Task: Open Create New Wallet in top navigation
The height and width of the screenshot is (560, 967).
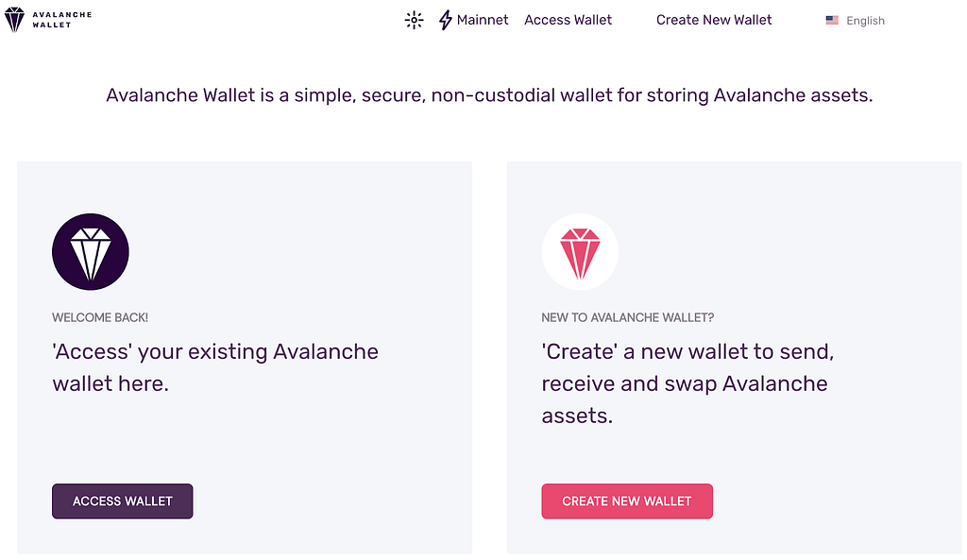Action: click(x=714, y=21)
